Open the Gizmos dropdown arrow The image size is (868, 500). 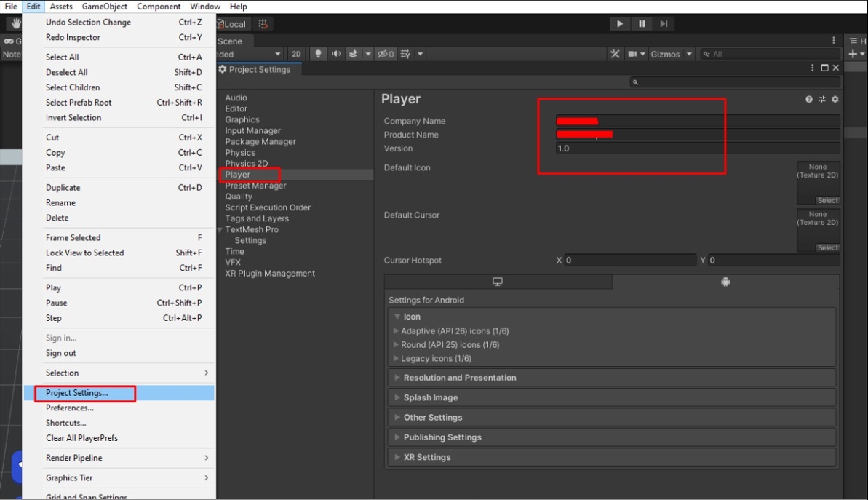[690, 54]
